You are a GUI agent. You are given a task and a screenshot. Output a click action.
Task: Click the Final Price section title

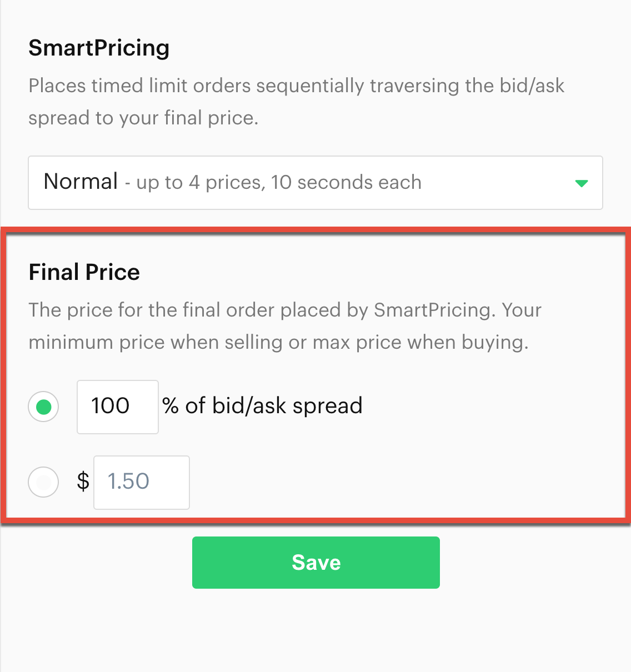point(84,272)
